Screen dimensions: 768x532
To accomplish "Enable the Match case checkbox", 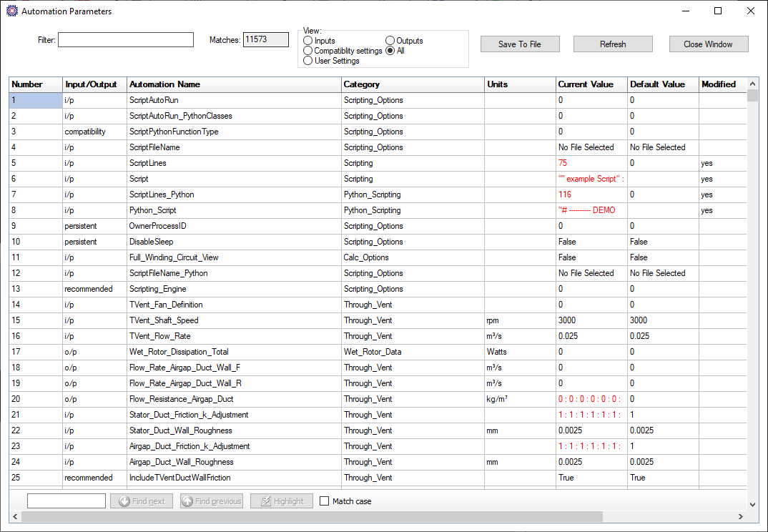I will pos(324,501).
